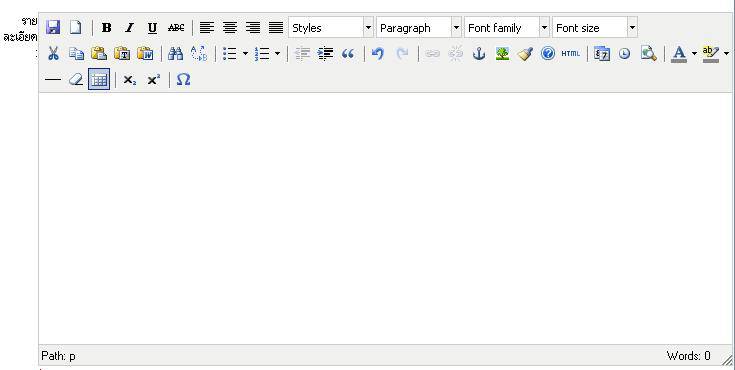Click the editor resize corner handle
Screen dimensions: 735x370
point(727,360)
